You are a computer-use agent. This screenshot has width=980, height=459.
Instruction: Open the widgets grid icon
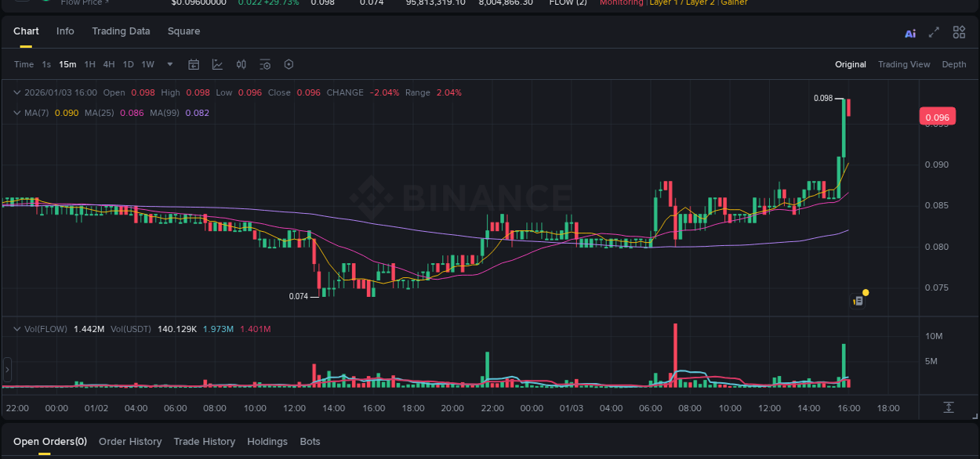[959, 32]
